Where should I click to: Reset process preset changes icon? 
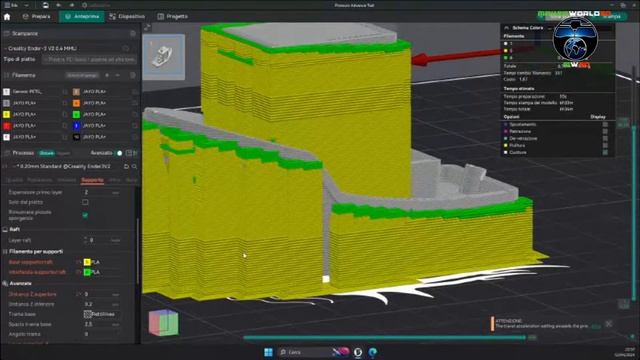point(127,167)
